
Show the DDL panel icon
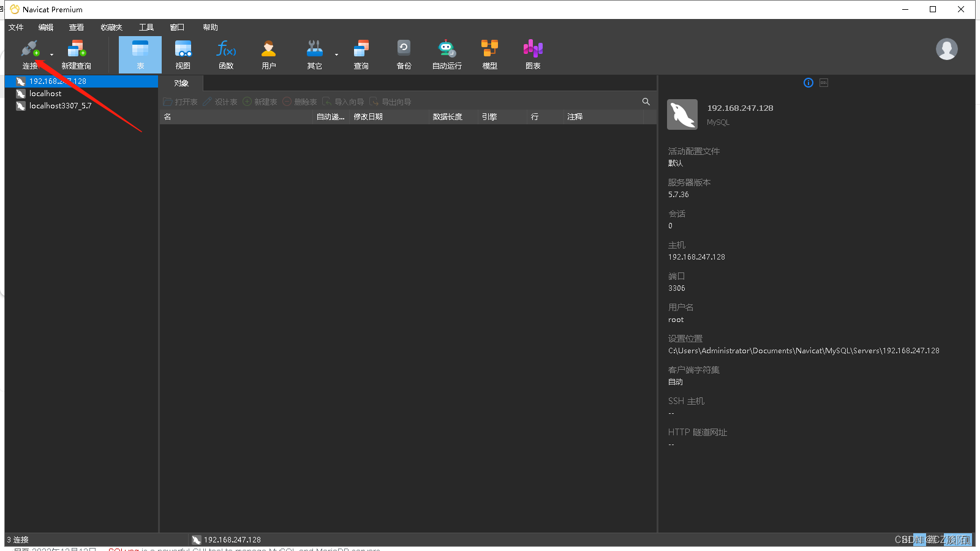tap(824, 83)
